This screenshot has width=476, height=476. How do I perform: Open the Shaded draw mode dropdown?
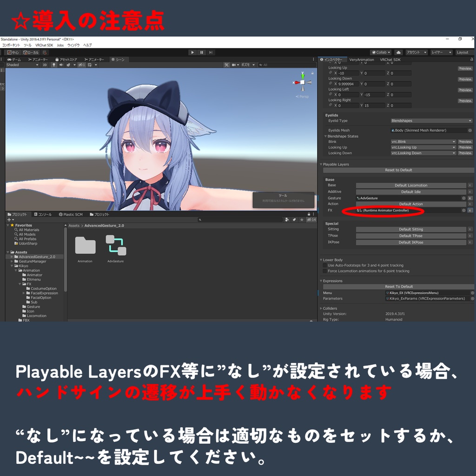point(22,65)
